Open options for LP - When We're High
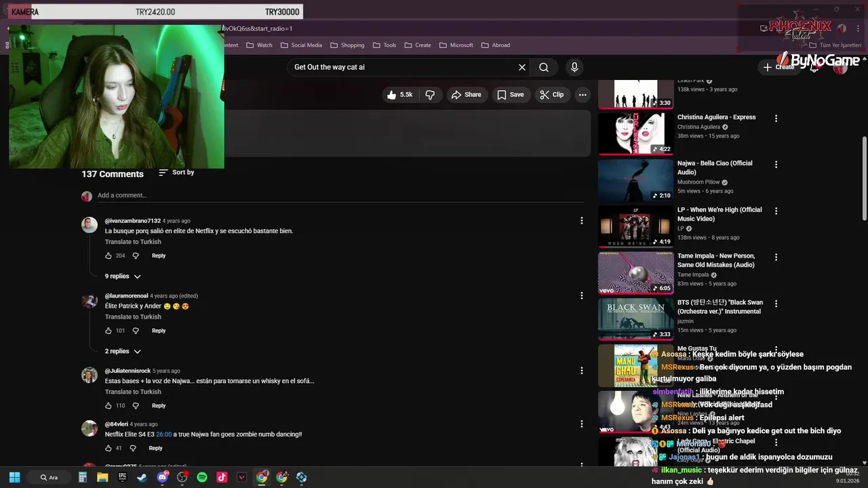This screenshot has width=868, height=488. (776, 211)
